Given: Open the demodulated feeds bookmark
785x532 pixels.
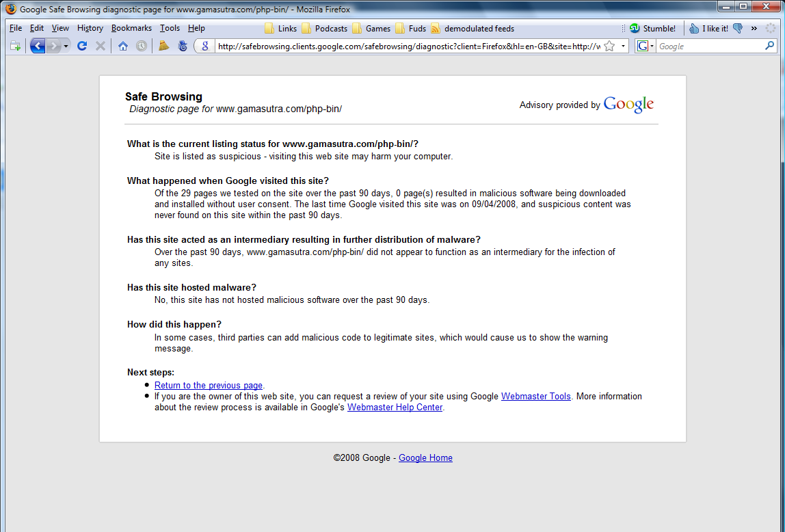Looking at the screenshot, I should point(473,29).
